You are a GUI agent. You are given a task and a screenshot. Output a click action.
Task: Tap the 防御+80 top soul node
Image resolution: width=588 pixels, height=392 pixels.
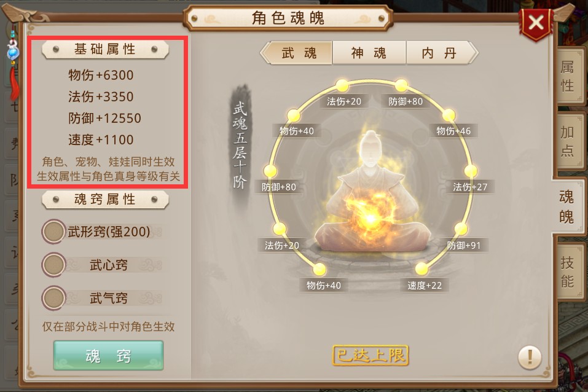[401, 85]
